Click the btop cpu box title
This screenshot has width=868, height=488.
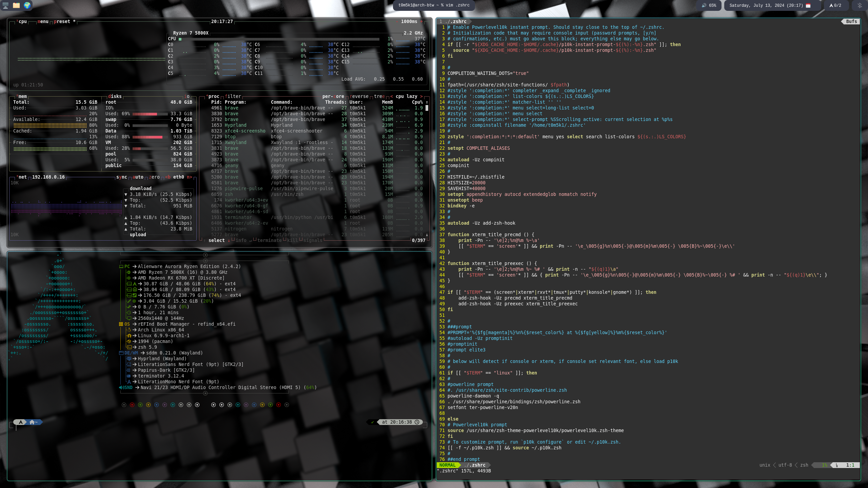pyautogui.click(x=22, y=21)
